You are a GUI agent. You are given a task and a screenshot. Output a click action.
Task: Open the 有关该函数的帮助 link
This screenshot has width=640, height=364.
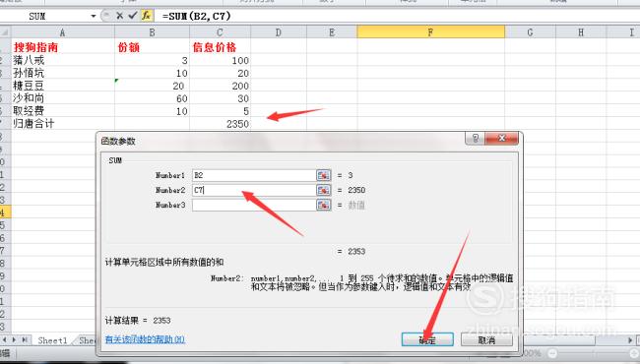[x=145, y=339]
